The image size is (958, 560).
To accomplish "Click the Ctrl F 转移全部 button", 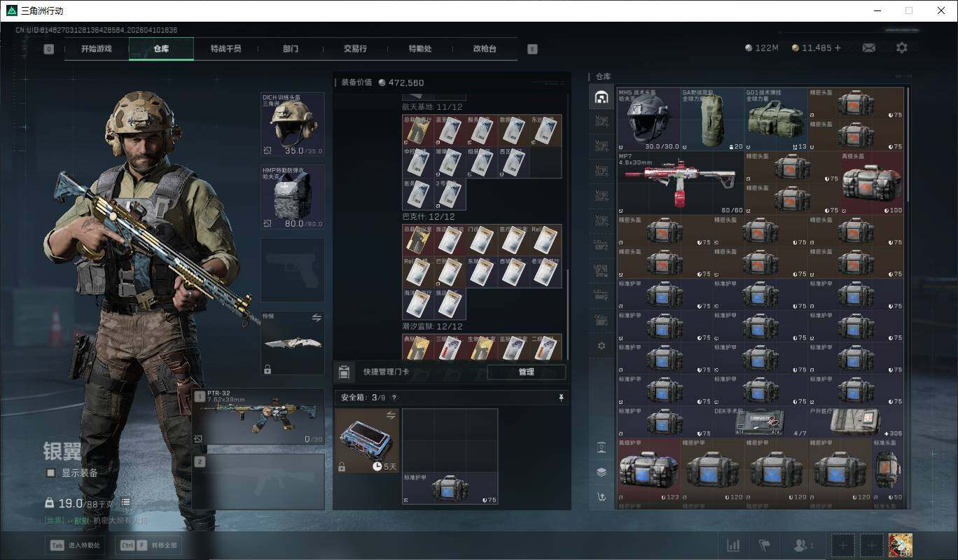I will (148, 545).
